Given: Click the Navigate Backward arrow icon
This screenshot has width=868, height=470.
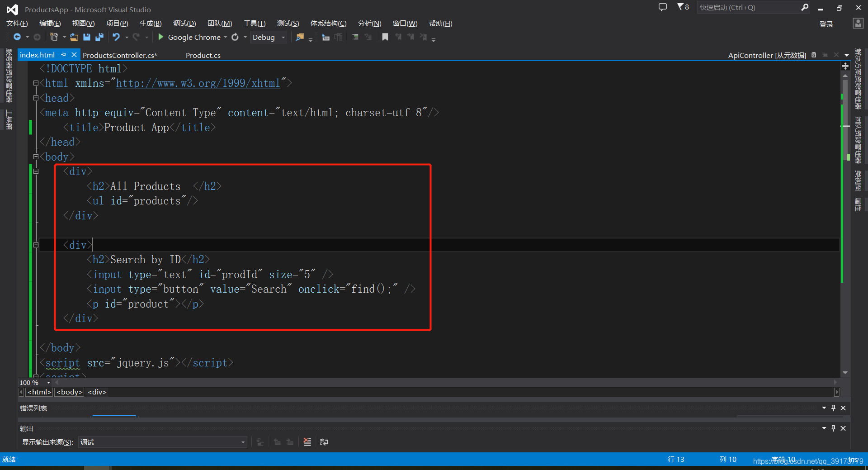Looking at the screenshot, I should click(x=17, y=37).
